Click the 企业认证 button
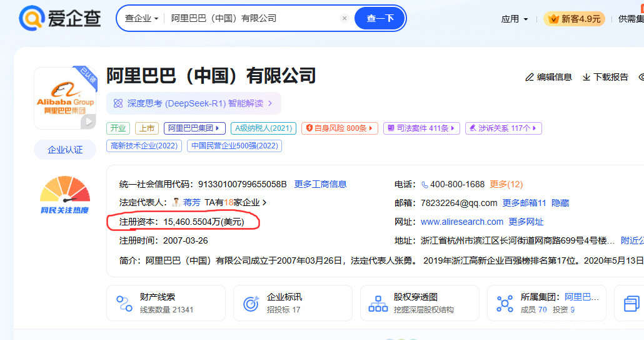 (x=65, y=150)
